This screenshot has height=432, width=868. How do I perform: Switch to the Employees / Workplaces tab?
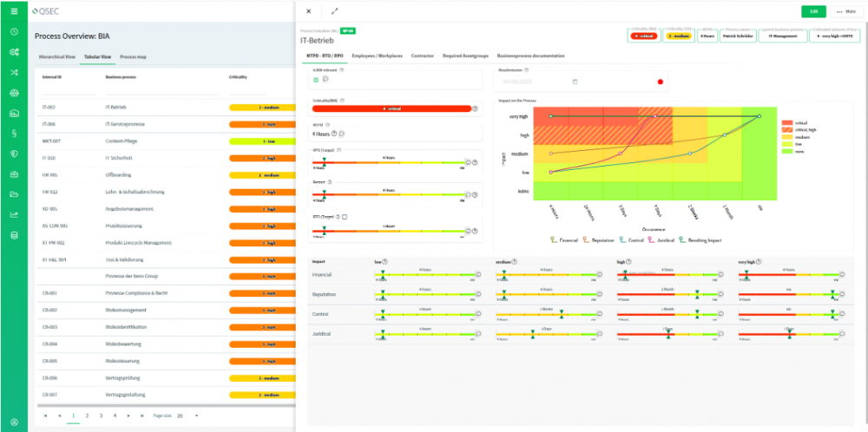pos(375,56)
